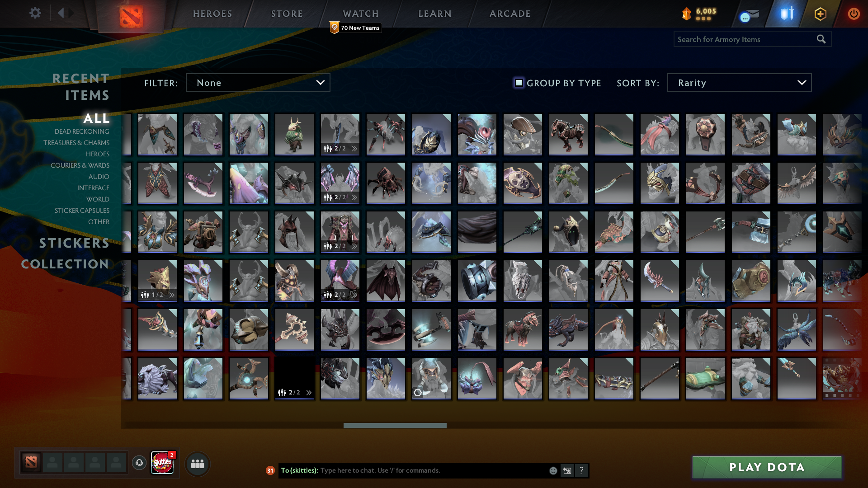Expand the 2/2 bundle in the top row
The height and width of the screenshot is (488, 868).
[355, 148]
